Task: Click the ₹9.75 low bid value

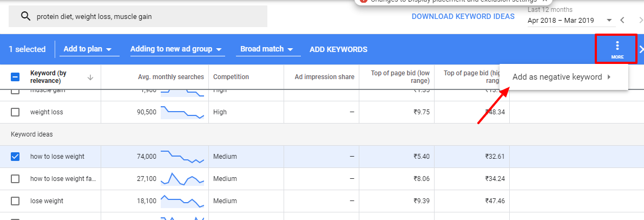Action: (422, 112)
